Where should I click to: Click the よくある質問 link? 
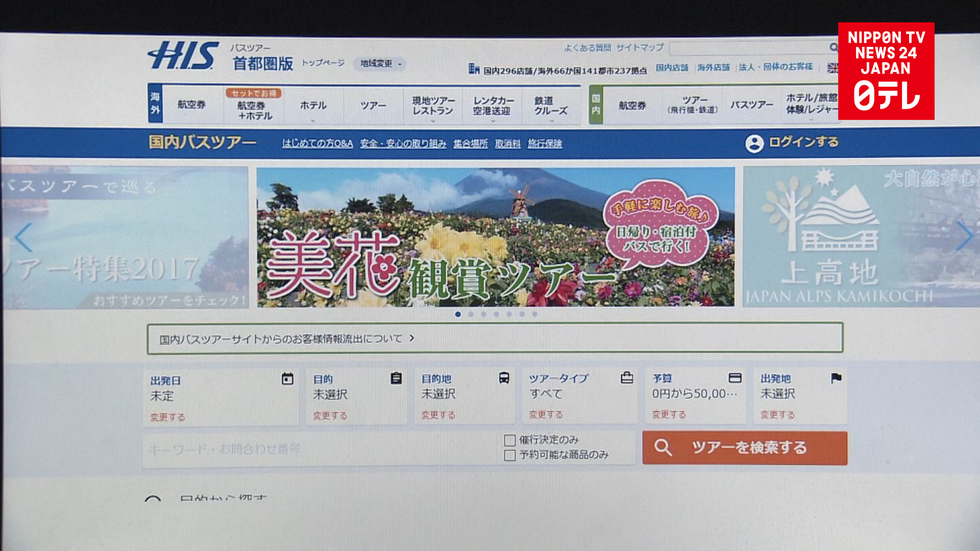(x=588, y=47)
